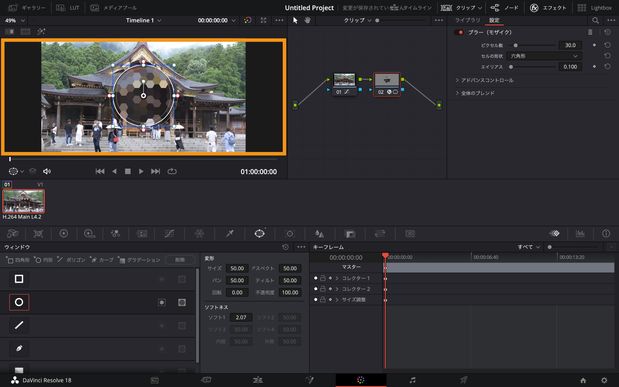
Task: Switch to the Fairlight music page
Action: [x=413, y=380]
